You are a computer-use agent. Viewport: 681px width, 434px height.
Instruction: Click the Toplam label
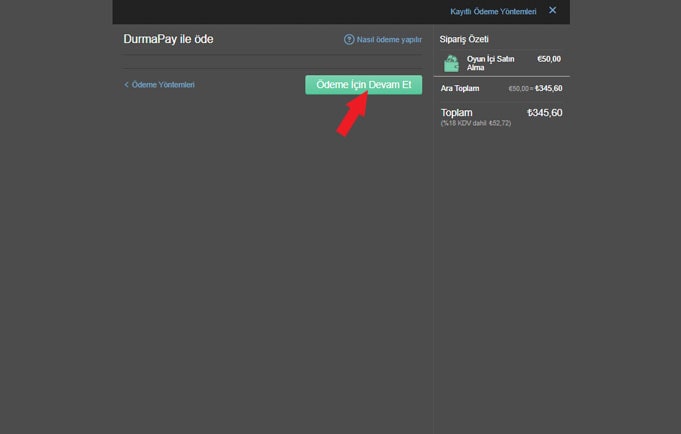point(459,112)
